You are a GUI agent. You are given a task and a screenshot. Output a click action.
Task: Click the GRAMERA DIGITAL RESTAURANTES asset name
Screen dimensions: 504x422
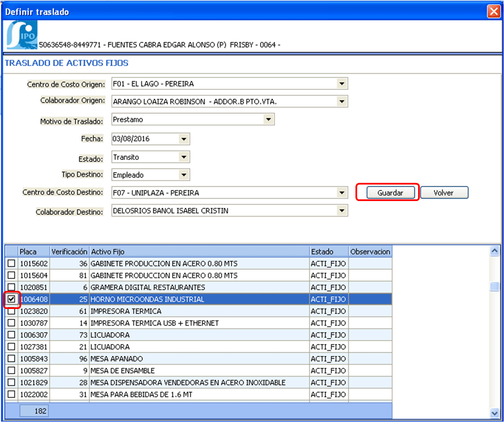pyautogui.click(x=148, y=287)
